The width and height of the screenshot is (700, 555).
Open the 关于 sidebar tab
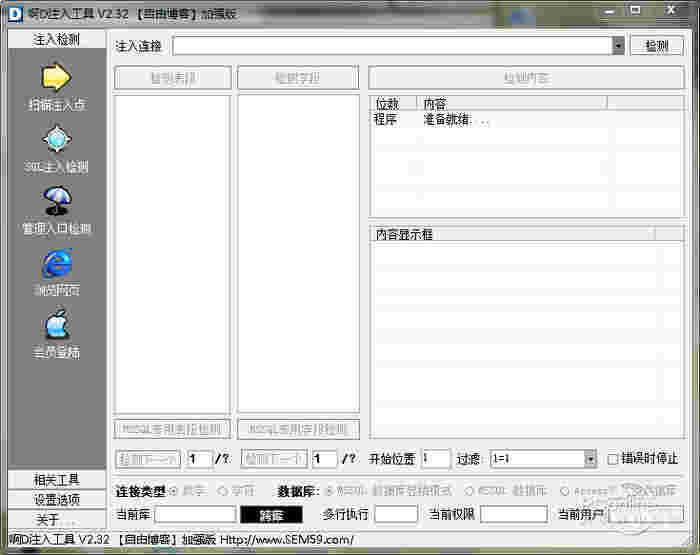(x=57, y=519)
